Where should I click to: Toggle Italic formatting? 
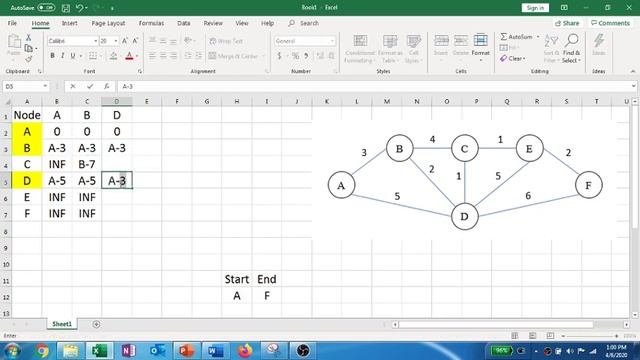click(62, 56)
